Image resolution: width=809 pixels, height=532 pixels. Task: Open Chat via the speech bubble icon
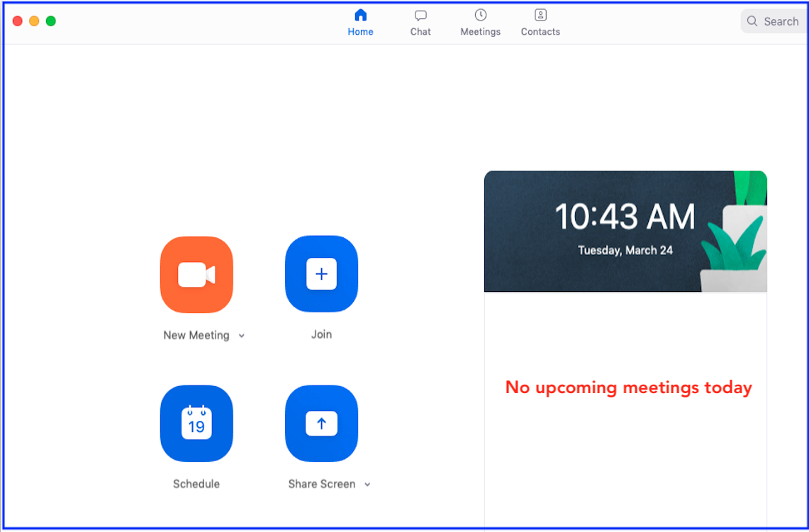(420, 16)
